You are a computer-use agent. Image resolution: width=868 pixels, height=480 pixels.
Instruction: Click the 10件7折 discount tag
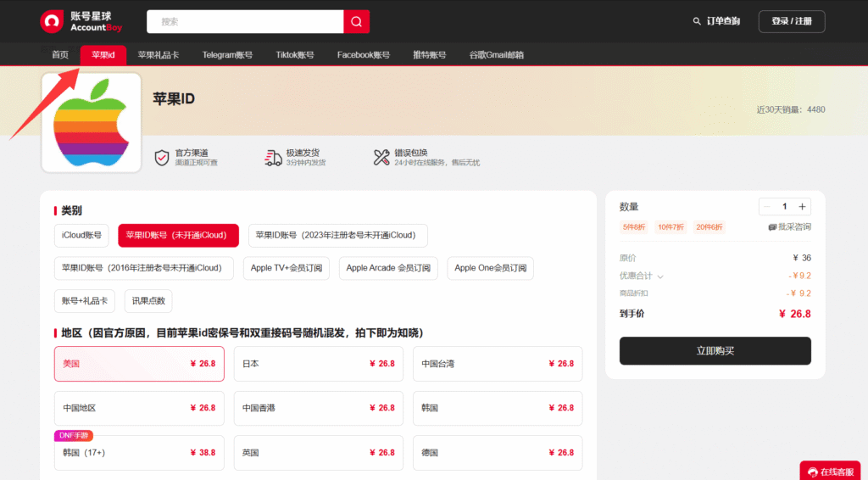(670, 227)
